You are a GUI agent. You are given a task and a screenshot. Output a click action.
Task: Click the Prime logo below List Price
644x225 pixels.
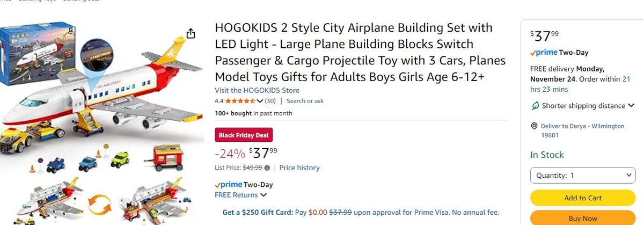pyautogui.click(x=228, y=185)
